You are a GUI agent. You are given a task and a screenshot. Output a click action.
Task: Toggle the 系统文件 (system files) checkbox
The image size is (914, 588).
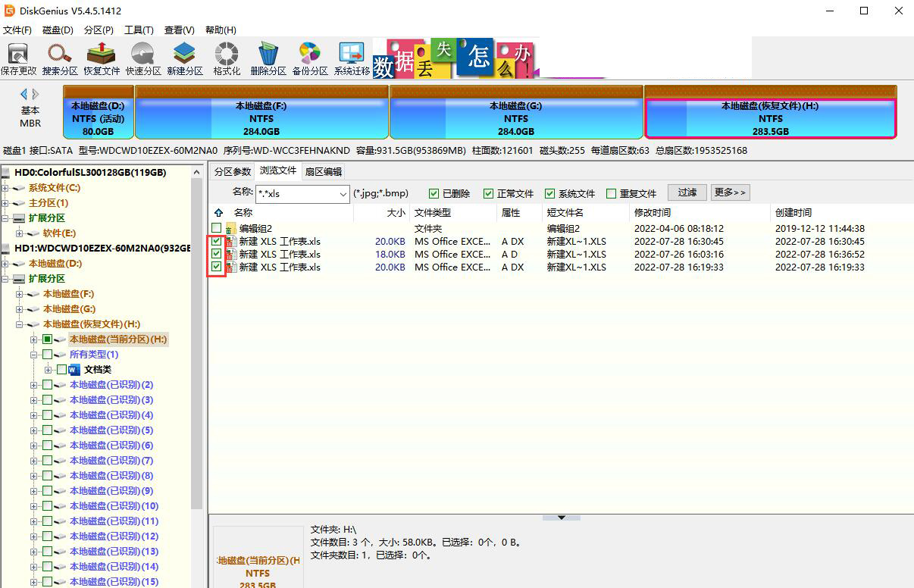[550, 193]
